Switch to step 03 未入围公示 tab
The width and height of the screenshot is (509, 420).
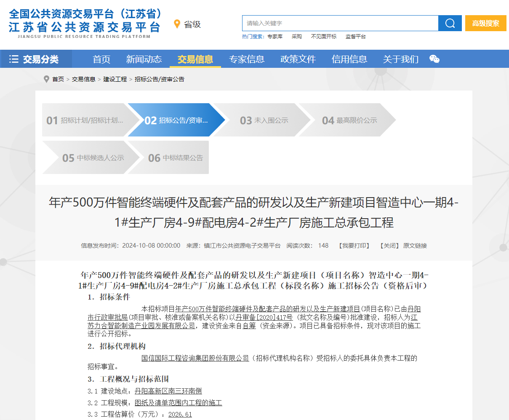[x=264, y=120]
